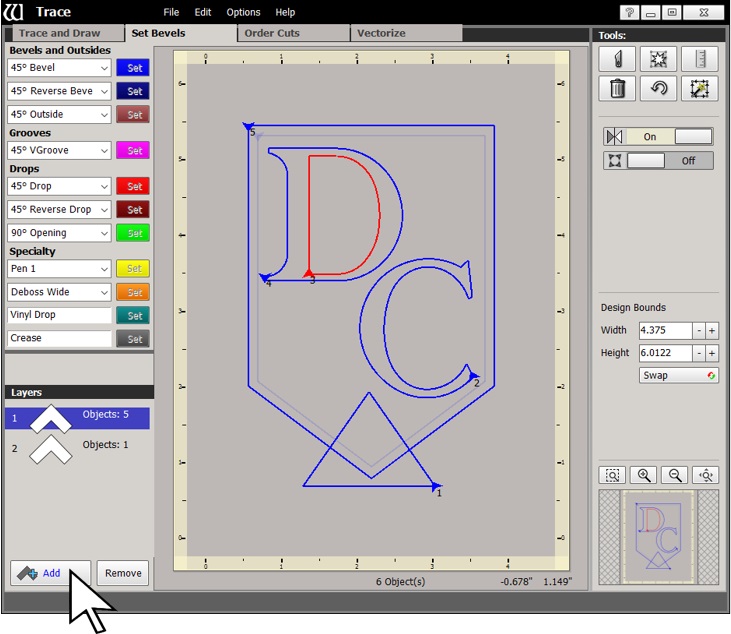Screen dimensions: 731x634
Task: Click the Wizard logo icon in title bar
Action: pos(13,12)
